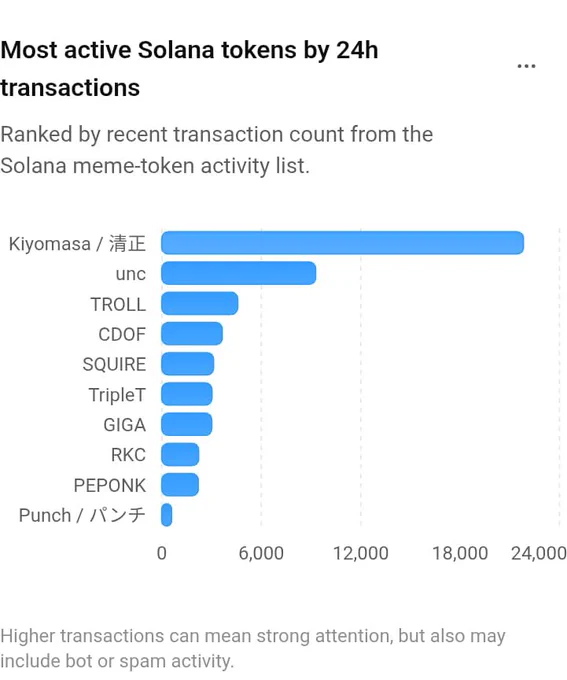Open the three-dot more options menu

click(526, 66)
